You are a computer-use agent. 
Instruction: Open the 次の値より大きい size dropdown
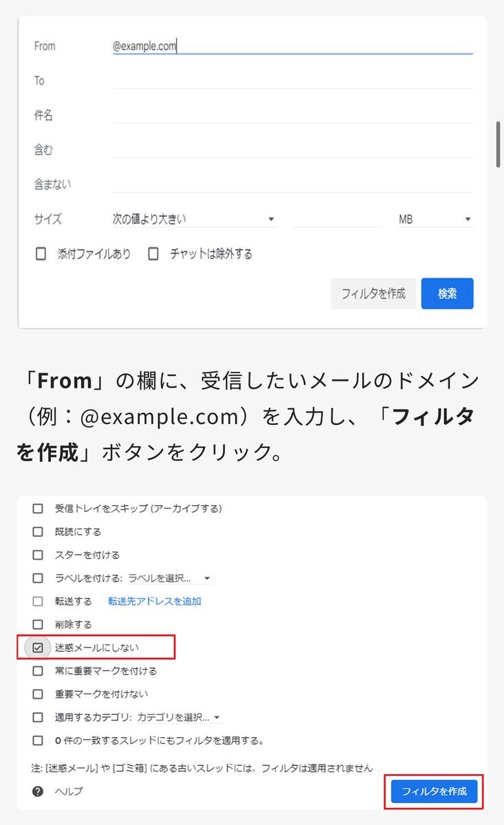point(194,219)
